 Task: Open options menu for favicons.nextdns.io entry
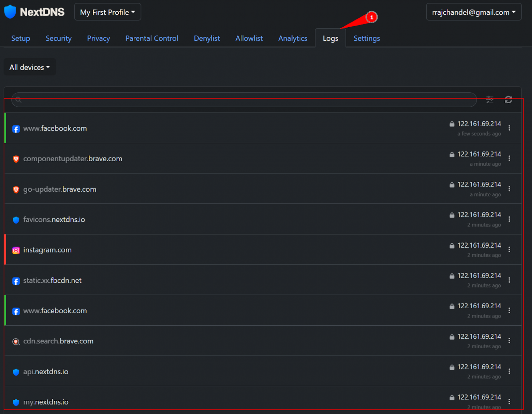coord(509,219)
